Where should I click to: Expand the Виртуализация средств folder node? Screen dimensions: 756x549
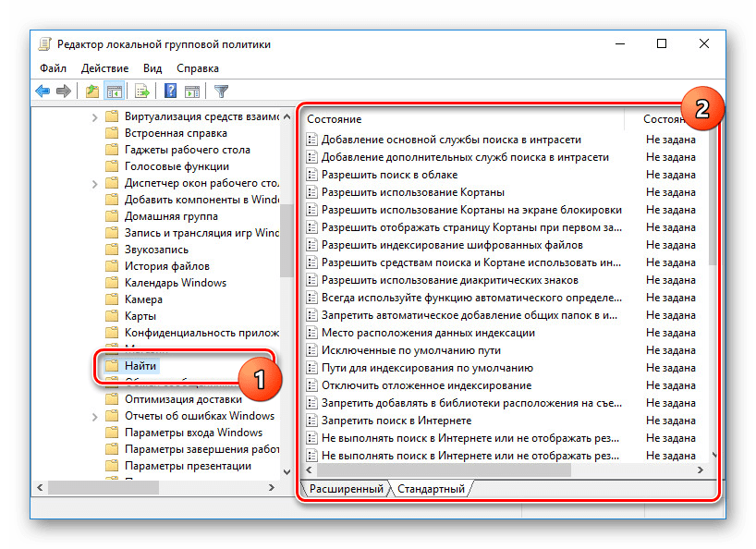95,117
